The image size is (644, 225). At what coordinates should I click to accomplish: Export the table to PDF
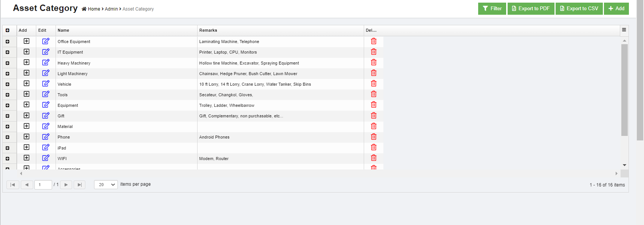[531, 9]
